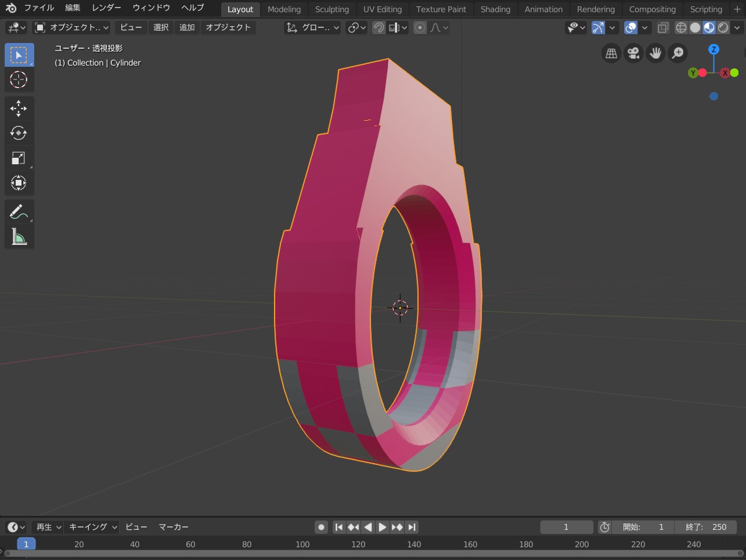This screenshot has width=746, height=560.
Task: Select the Measure ruler tool
Action: point(19,237)
